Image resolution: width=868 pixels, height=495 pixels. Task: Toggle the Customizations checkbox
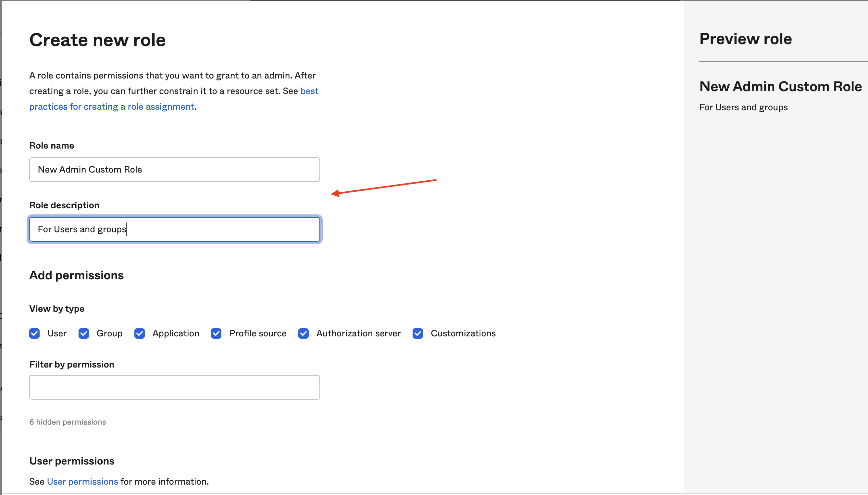click(x=418, y=333)
